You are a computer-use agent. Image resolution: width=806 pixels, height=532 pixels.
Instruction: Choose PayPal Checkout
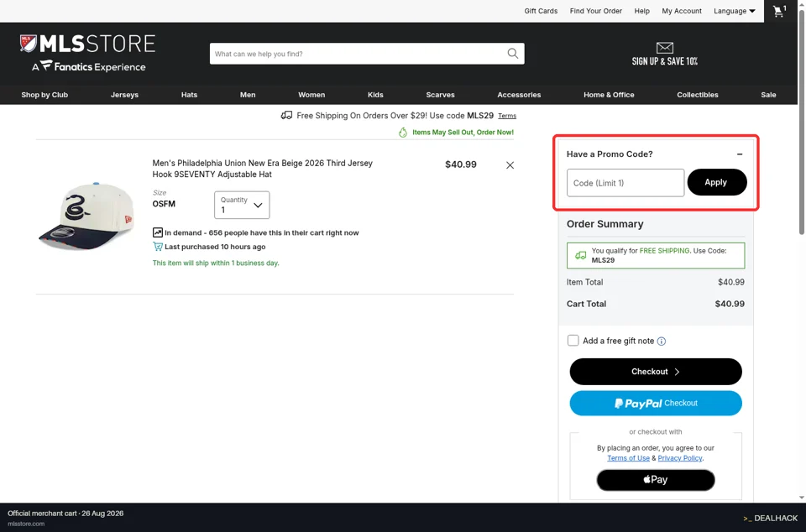tap(656, 403)
